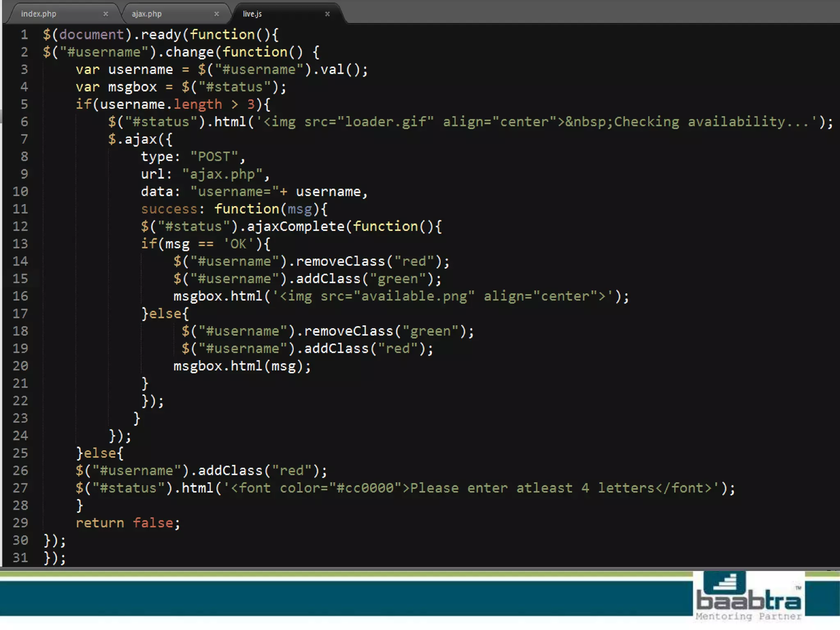Click line number 17 next to }else{

[x=21, y=314]
